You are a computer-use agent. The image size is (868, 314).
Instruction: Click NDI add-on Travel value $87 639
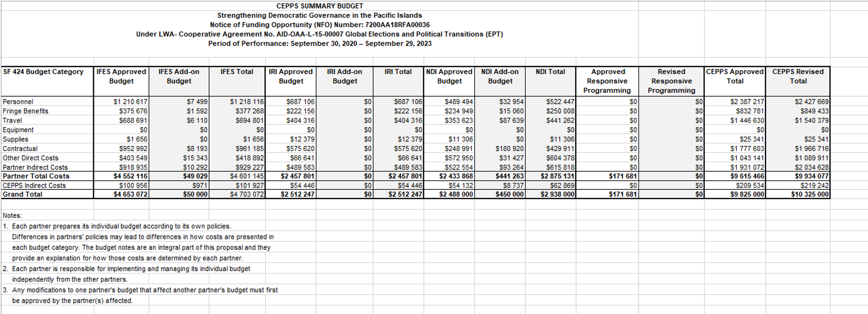click(x=512, y=120)
